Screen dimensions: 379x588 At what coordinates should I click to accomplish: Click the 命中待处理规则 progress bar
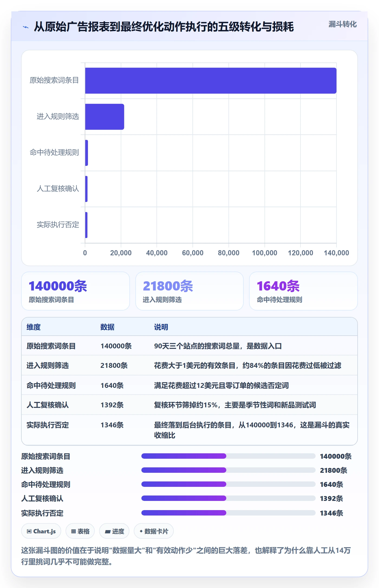click(228, 484)
